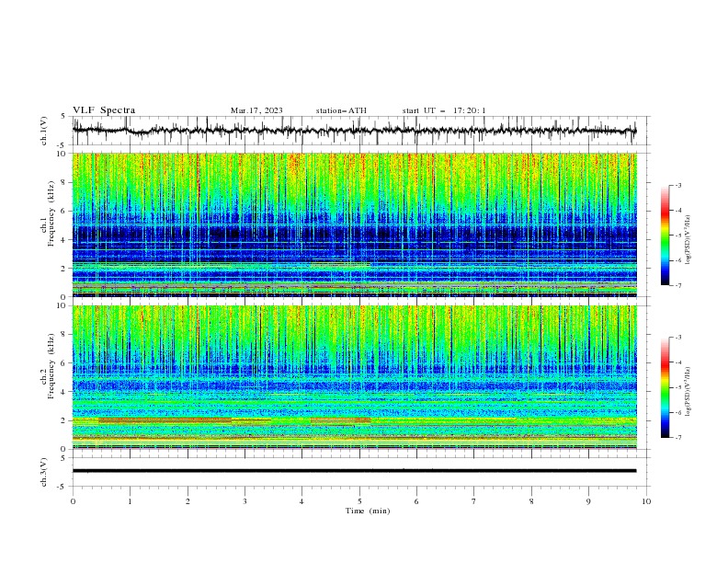Click the 'ch.3(V)' axis label
Screen dimensions: 728x563
[44, 472]
